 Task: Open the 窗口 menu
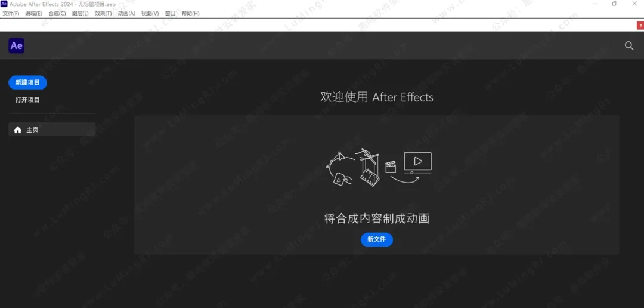[170, 13]
